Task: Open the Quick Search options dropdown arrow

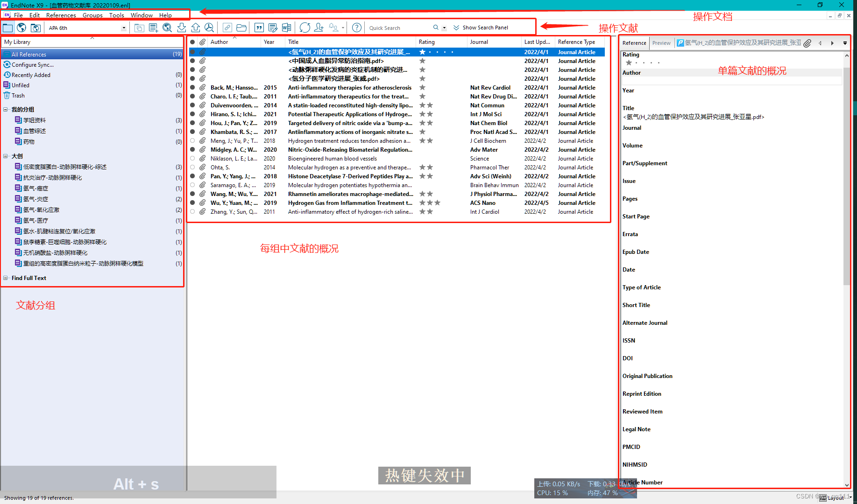Action: [x=444, y=28]
